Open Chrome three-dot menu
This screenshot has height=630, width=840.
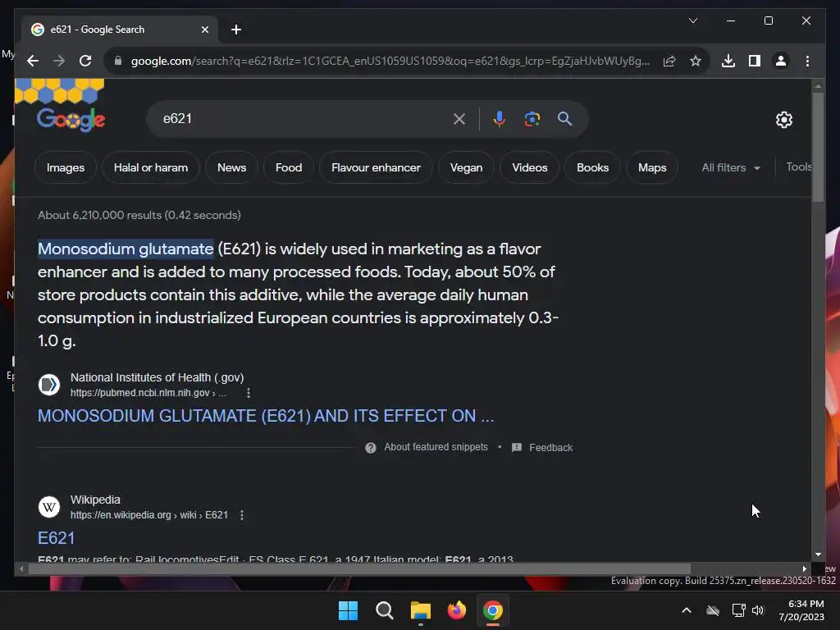pos(807,61)
